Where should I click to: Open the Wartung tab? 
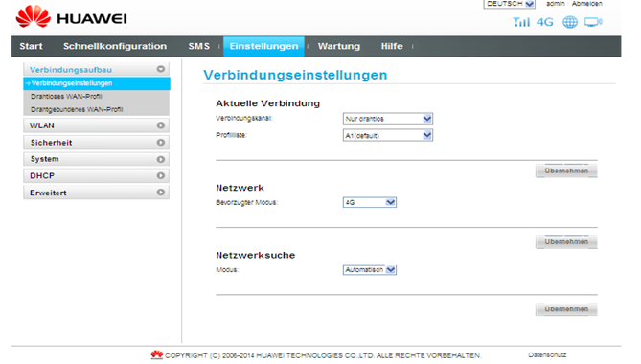click(x=339, y=46)
